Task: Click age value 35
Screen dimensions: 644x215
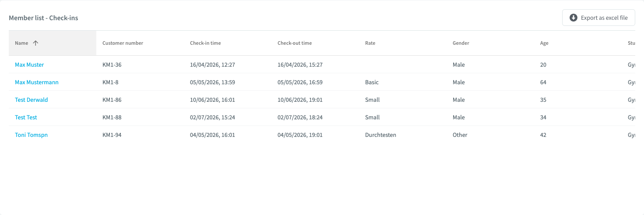Action: click(543, 100)
